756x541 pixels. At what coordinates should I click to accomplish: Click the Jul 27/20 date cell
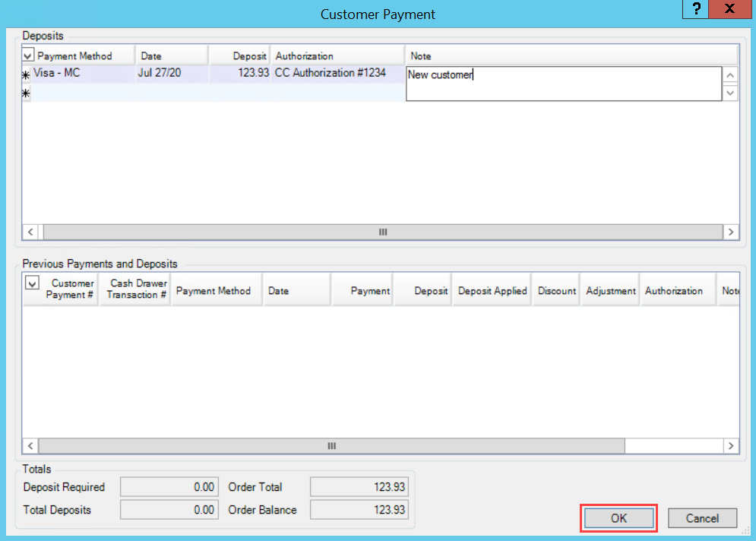tap(172, 73)
